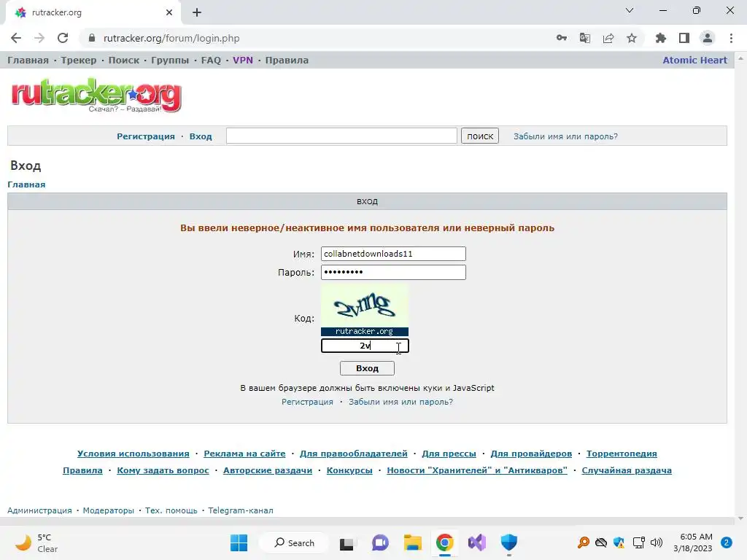Click the site search text field
747x560 pixels.
pyautogui.click(x=341, y=136)
